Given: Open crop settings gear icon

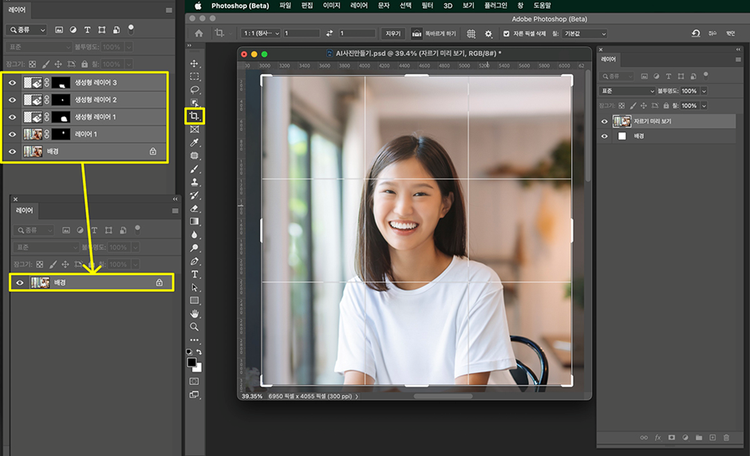Looking at the screenshot, I should (488, 33).
